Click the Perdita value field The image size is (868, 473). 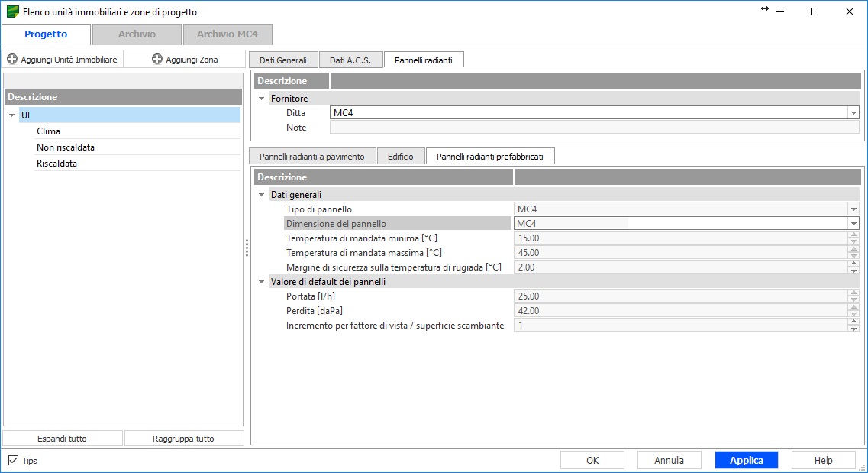[680, 311]
